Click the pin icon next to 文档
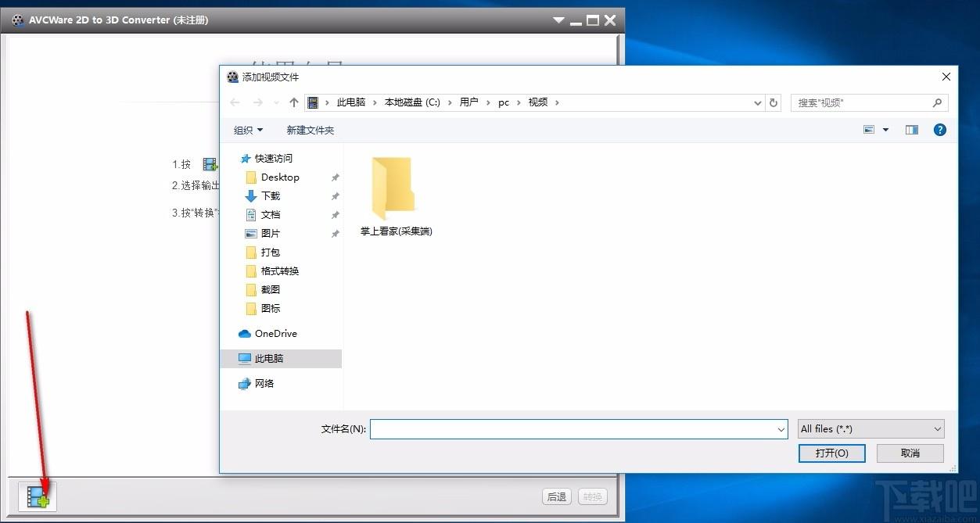Screen dimensions: 980x523 [336, 215]
